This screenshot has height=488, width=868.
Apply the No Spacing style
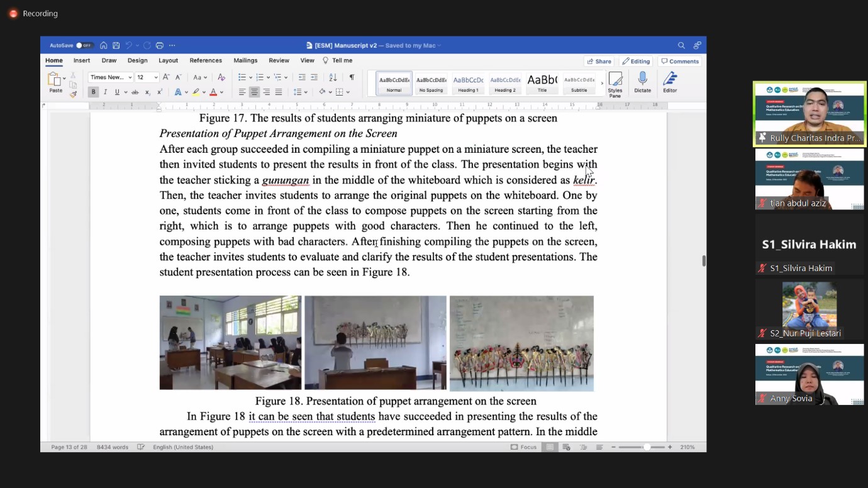431,84
